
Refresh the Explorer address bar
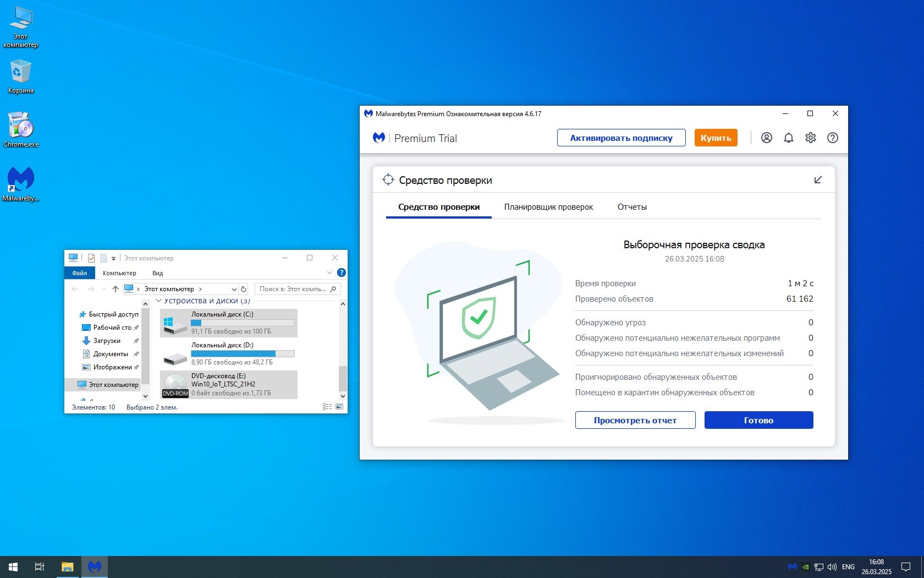point(244,288)
